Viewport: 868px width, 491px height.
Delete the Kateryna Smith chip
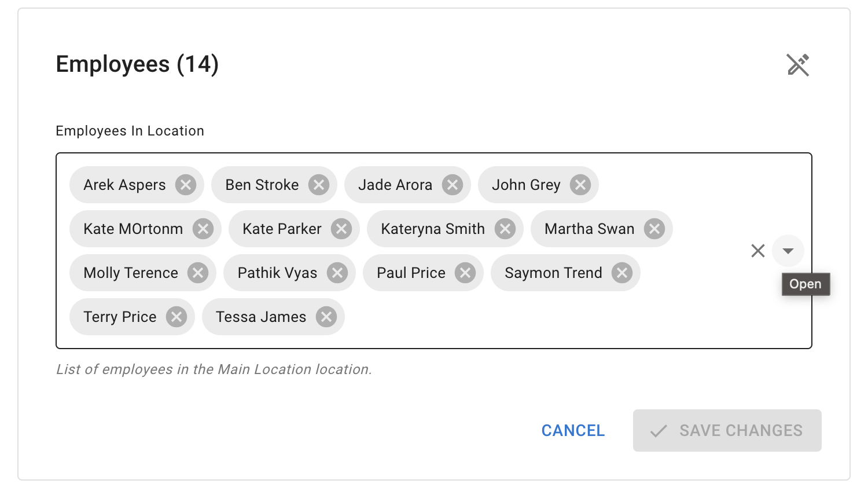coord(506,229)
